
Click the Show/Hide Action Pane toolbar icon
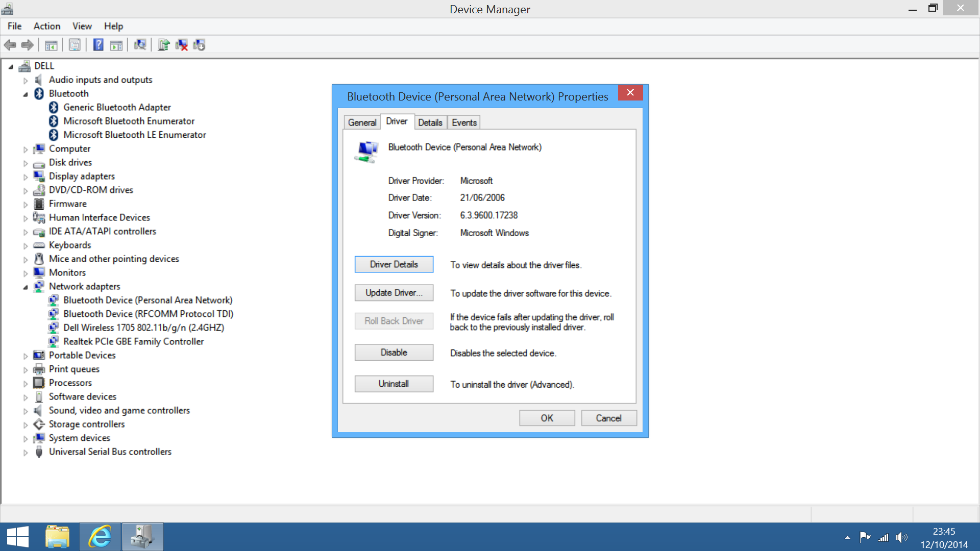point(116,45)
